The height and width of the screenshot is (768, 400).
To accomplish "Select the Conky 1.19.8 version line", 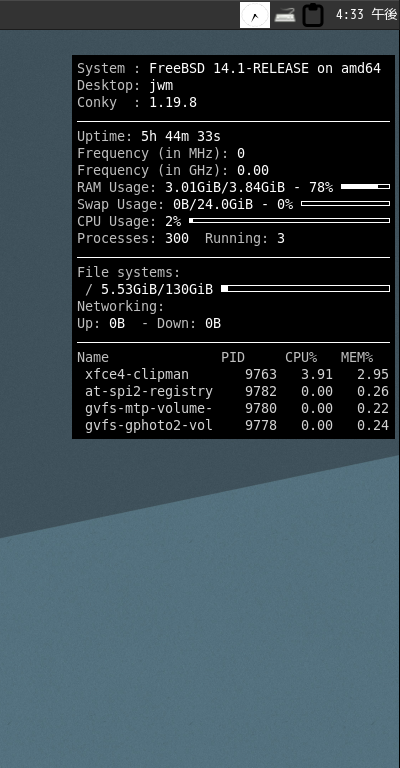I will 137,102.
